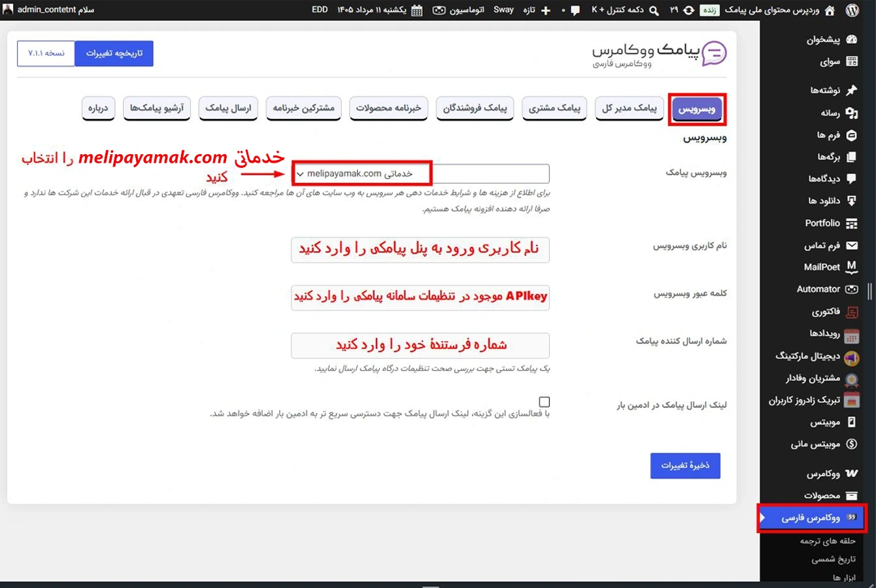Click the کلمه عبور وبسرویس input field
The width and height of the screenshot is (876, 588).
click(420, 297)
